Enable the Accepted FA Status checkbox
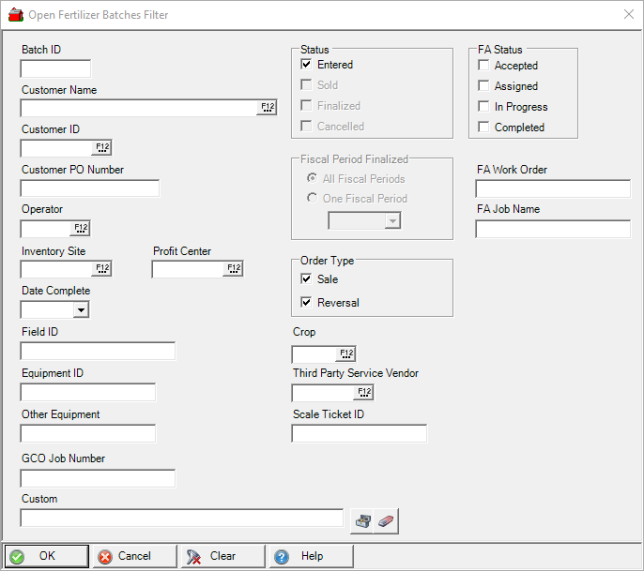The width and height of the screenshot is (644, 571). (x=484, y=65)
